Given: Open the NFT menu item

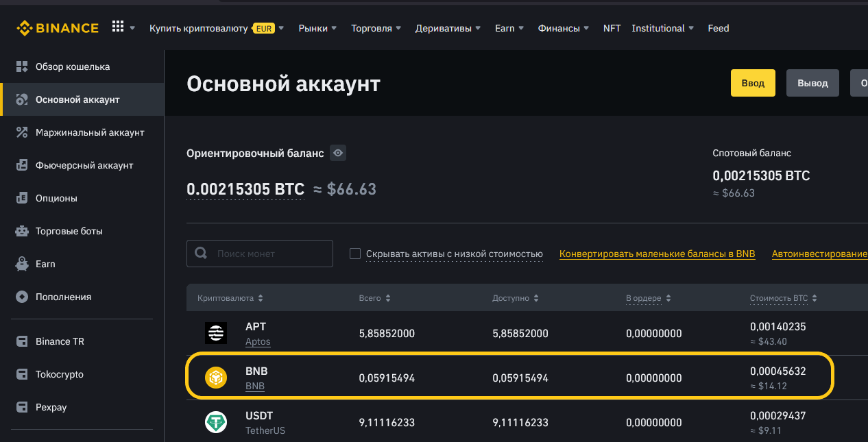Looking at the screenshot, I should 612,28.
